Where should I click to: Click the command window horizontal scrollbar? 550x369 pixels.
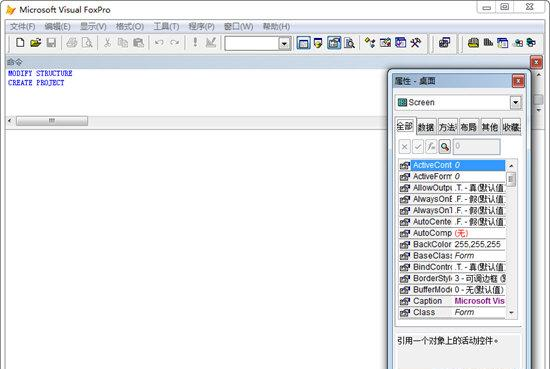tap(51, 121)
